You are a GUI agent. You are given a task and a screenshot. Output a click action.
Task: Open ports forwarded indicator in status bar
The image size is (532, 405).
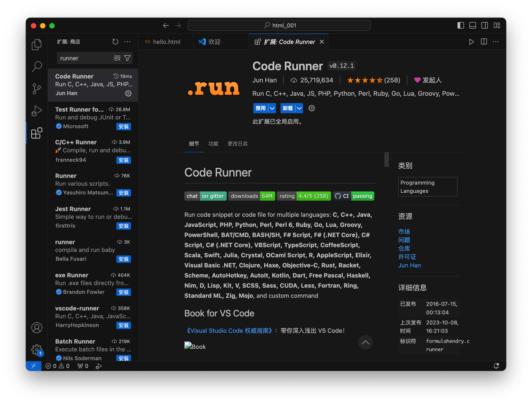(83, 366)
